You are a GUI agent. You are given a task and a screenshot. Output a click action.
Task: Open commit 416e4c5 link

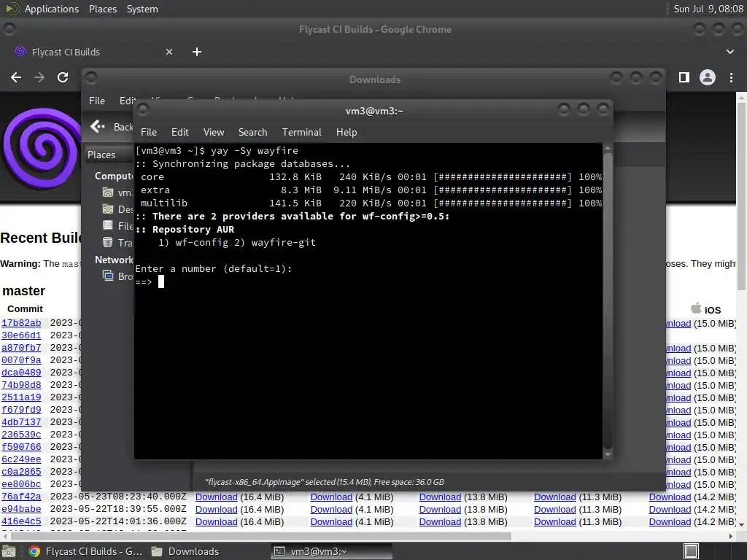click(21, 521)
